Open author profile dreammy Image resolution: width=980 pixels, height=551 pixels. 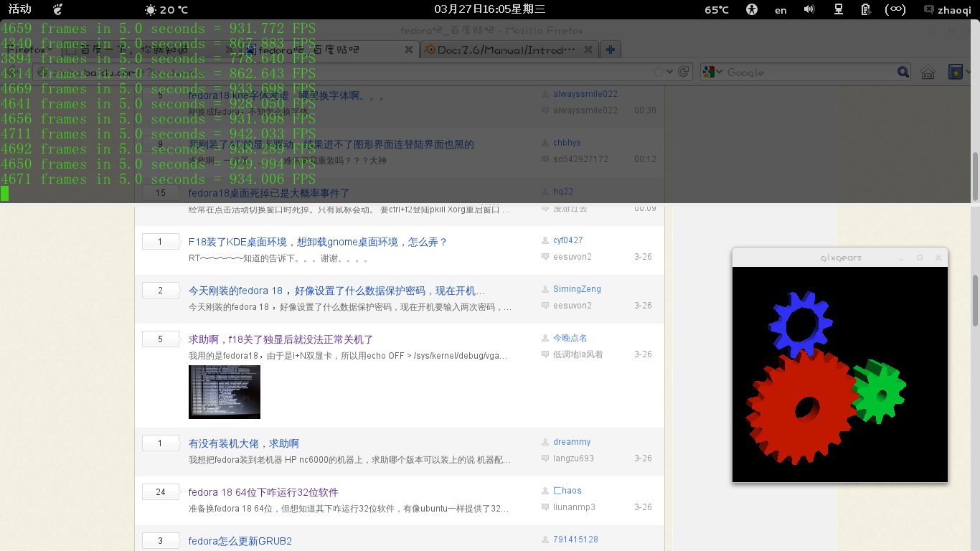coord(572,442)
